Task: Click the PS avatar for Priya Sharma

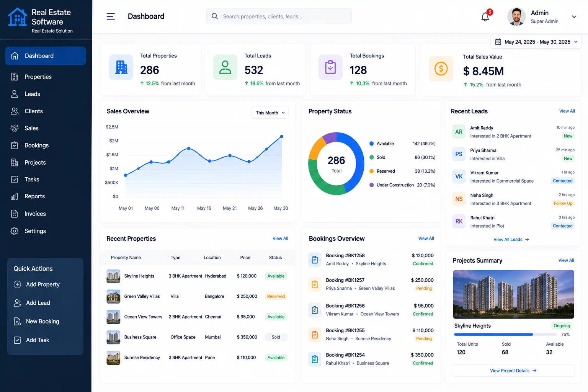Action: coord(459,154)
